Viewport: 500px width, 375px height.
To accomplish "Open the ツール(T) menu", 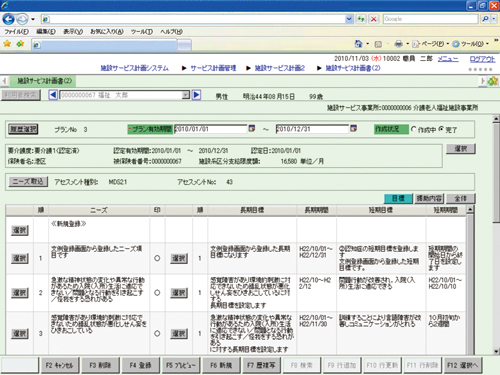I will click(142, 32).
